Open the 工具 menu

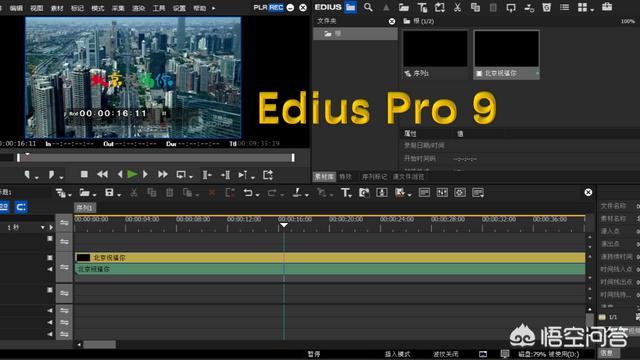(x=159, y=8)
